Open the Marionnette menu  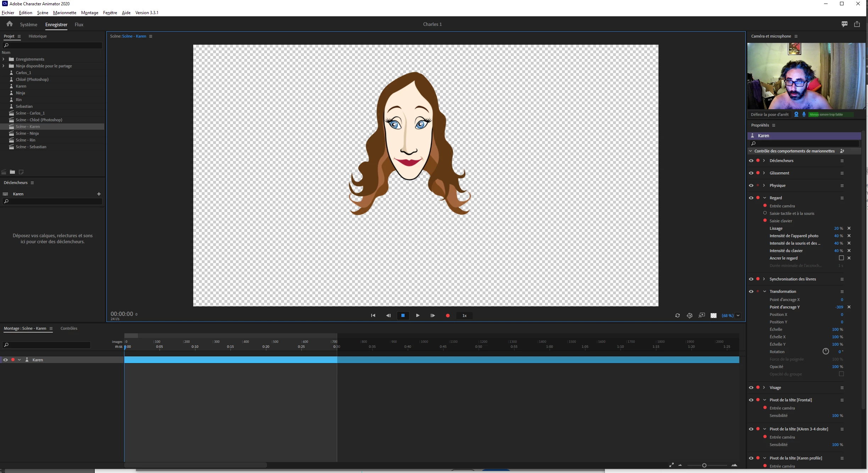click(65, 12)
